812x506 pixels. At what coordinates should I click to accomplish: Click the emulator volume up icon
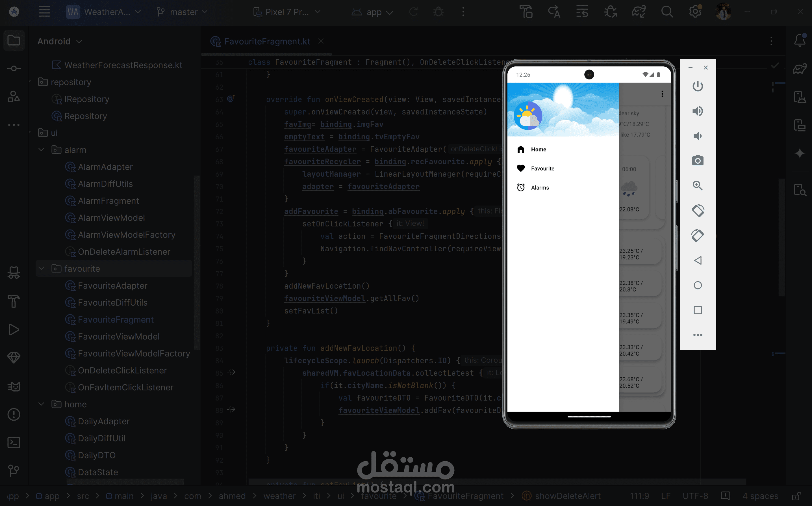[698, 111]
